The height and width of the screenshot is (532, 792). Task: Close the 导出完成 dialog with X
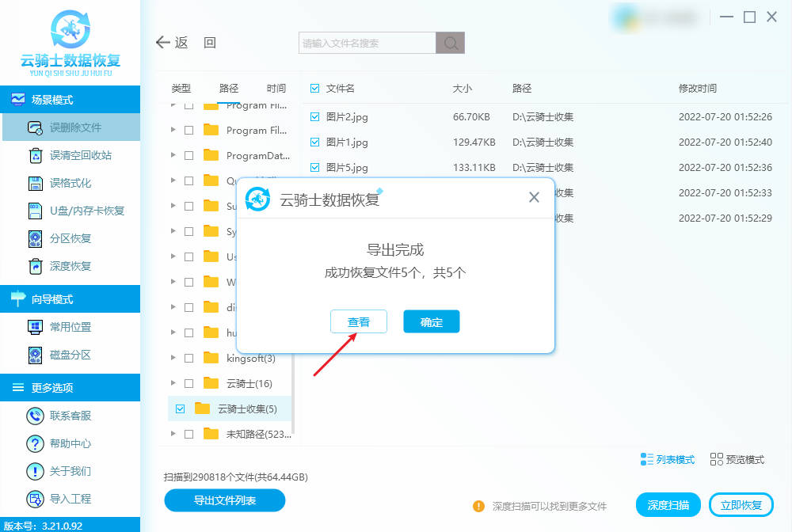pyautogui.click(x=534, y=197)
